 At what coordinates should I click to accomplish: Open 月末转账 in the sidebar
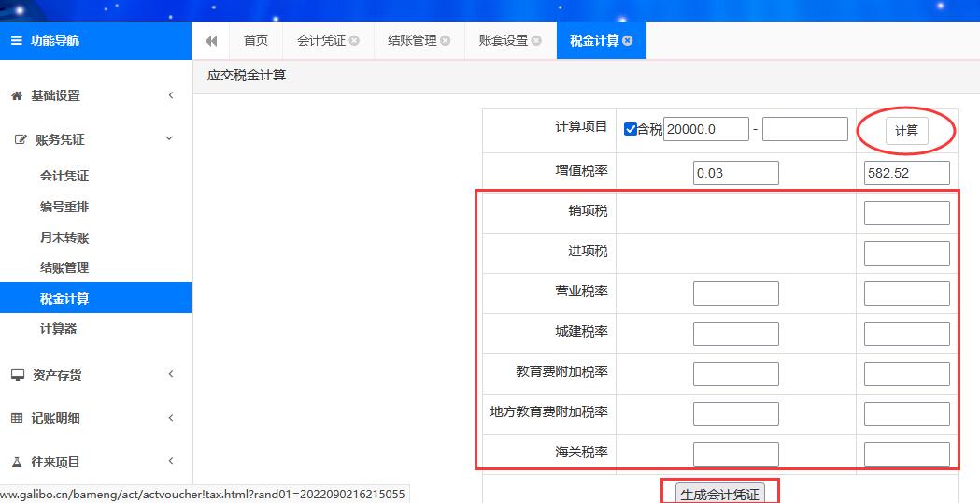[x=64, y=237]
